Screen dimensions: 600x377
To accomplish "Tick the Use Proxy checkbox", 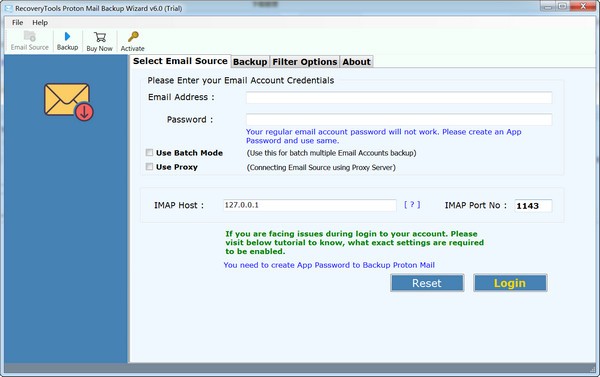I will coord(149,166).
